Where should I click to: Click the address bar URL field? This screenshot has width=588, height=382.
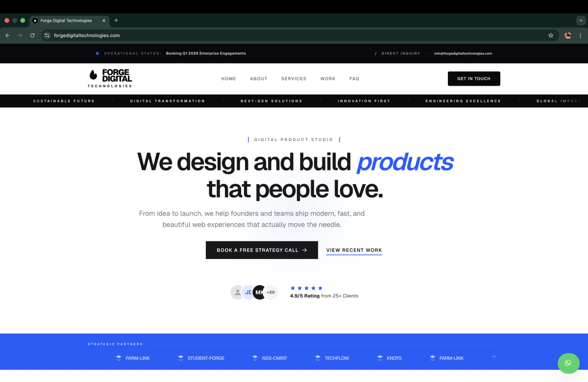pyautogui.click(x=299, y=35)
